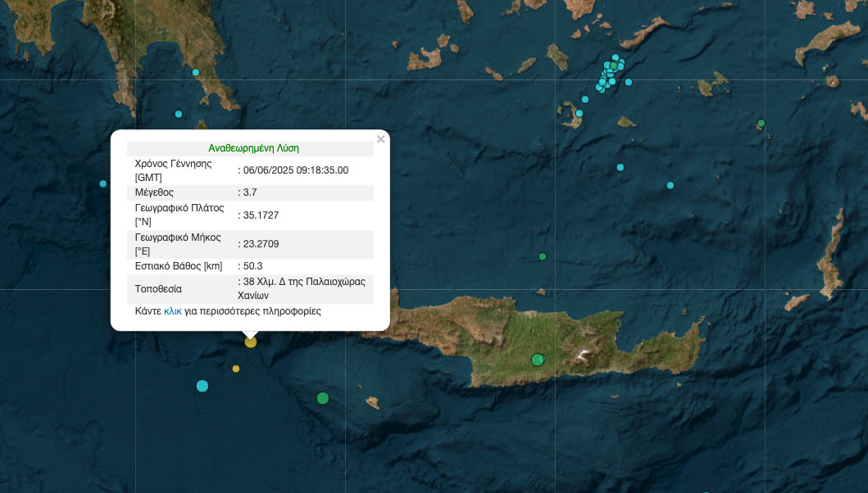868x493 pixels.
Task: Click the green marker in the sea north of Crete
Action: 543,257
